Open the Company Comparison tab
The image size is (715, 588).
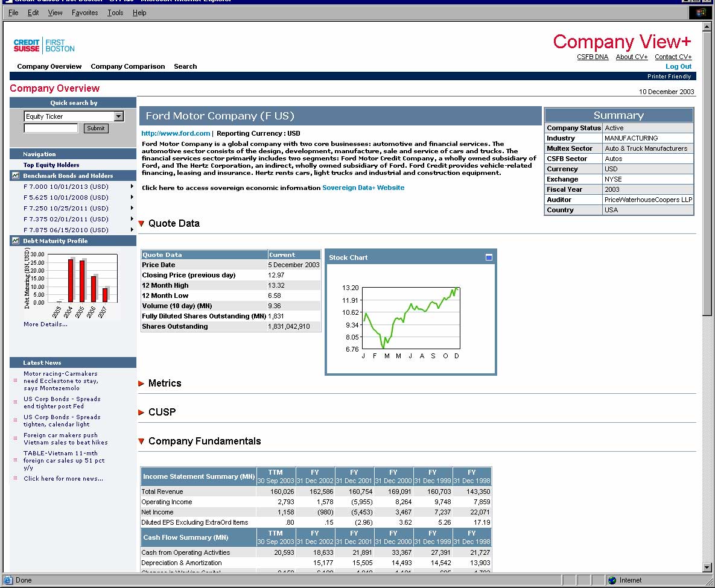tap(128, 66)
